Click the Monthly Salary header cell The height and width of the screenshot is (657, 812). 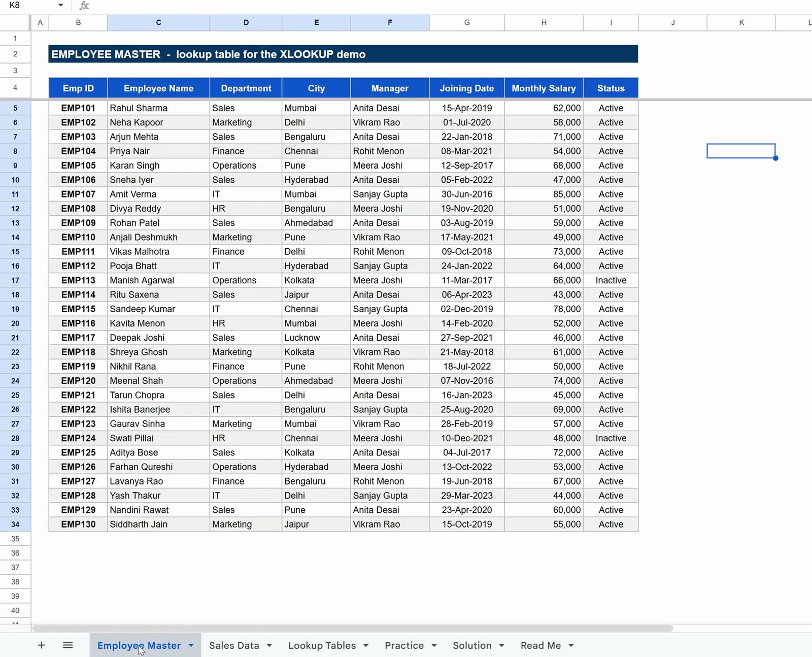coord(544,88)
